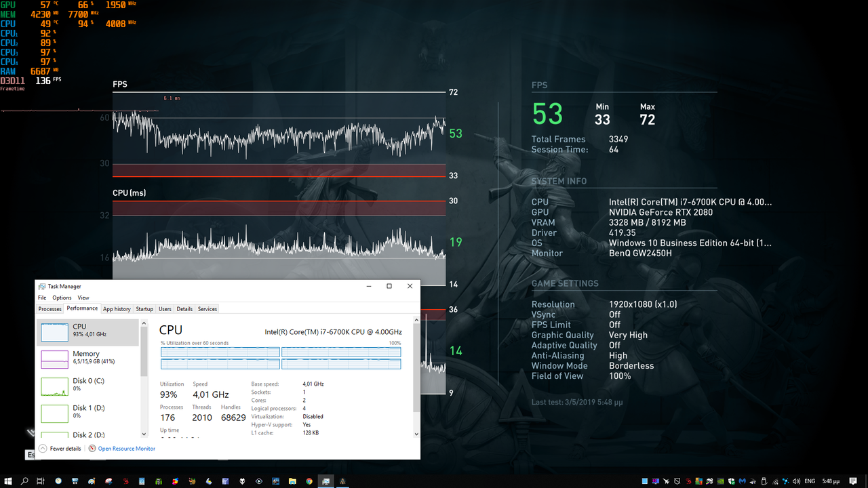
Task: Click the Handles count 68629
Action: pyautogui.click(x=233, y=418)
